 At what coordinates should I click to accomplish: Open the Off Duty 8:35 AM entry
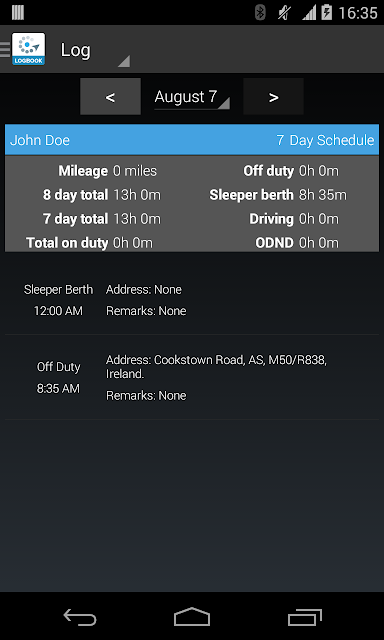(x=192, y=377)
